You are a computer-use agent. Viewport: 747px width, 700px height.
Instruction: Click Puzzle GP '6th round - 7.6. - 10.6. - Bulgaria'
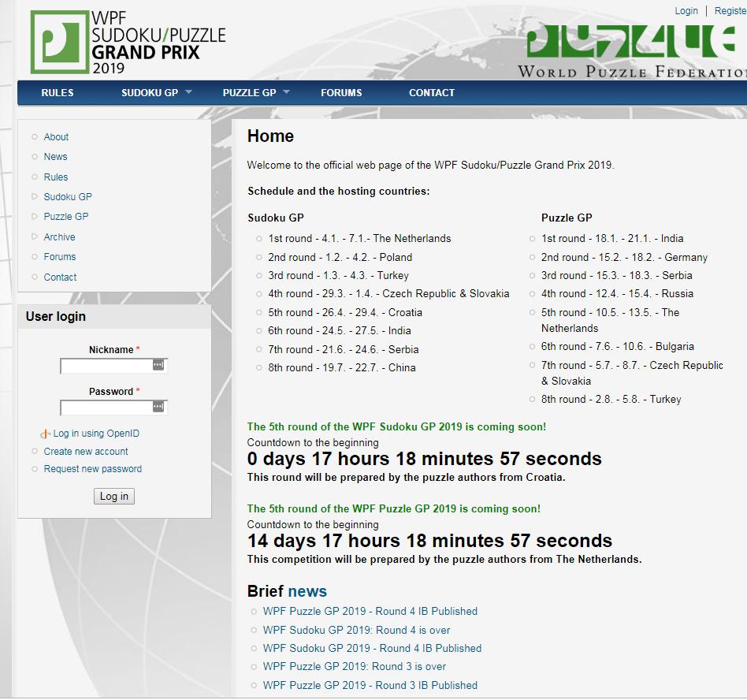coord(618,346)
